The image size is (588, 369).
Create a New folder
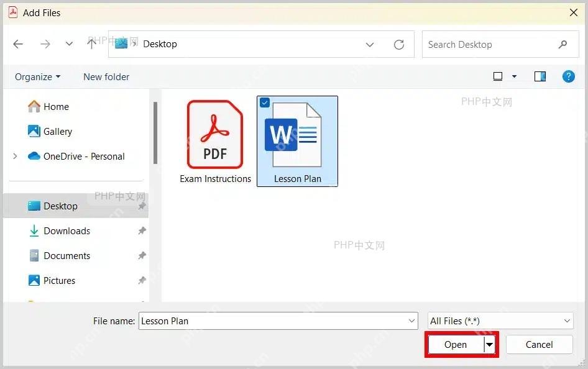tap(106, 77)
